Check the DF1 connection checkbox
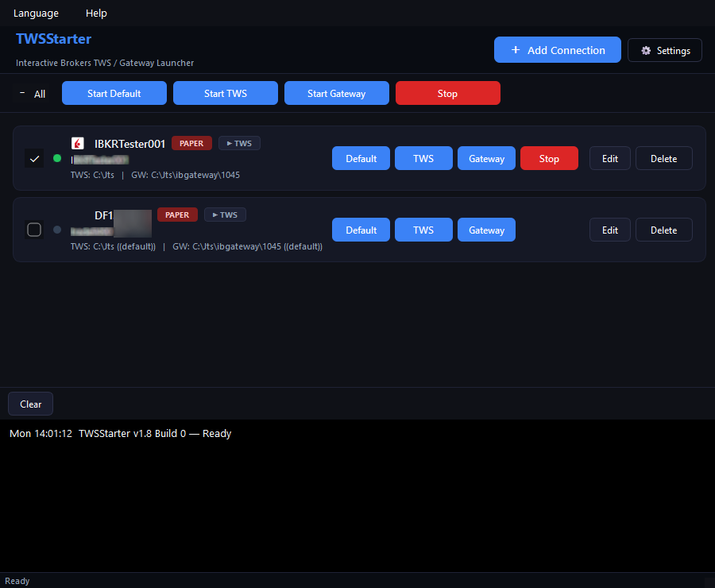The height and width of the screenshot is (588, 715). tap(34, 230)
